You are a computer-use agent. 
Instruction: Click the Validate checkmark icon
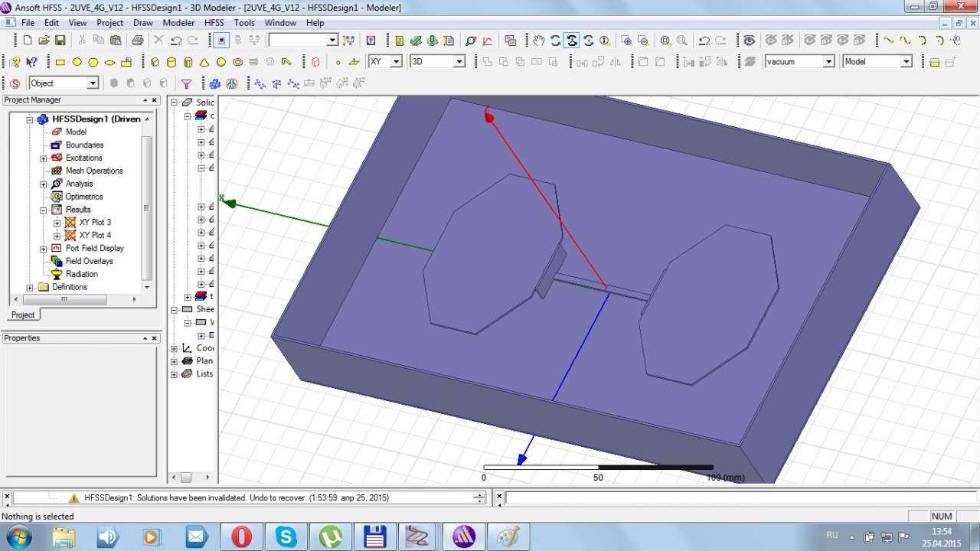pos(416,41)
